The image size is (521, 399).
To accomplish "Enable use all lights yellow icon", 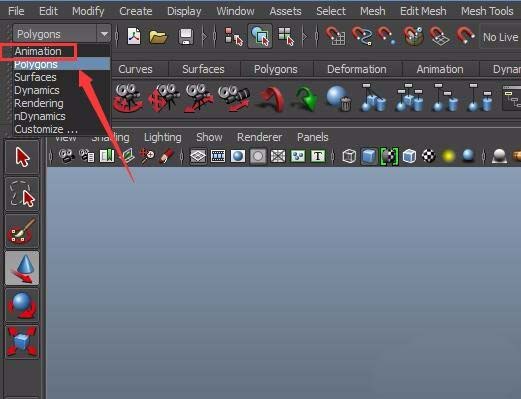I will tap(448, 156).
